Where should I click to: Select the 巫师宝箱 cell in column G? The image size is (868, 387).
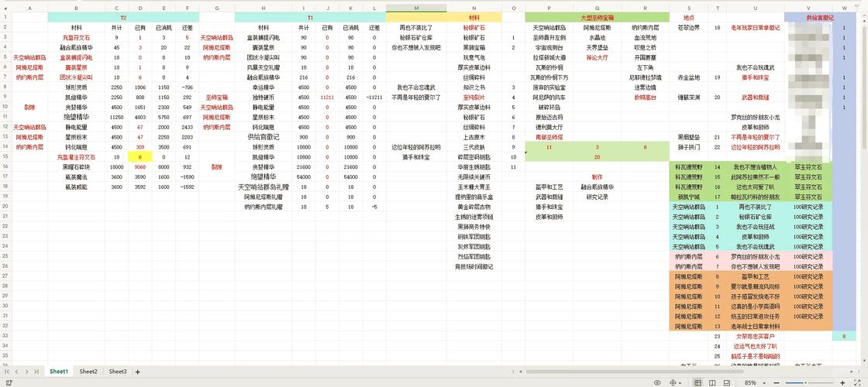tap(216, 98)
